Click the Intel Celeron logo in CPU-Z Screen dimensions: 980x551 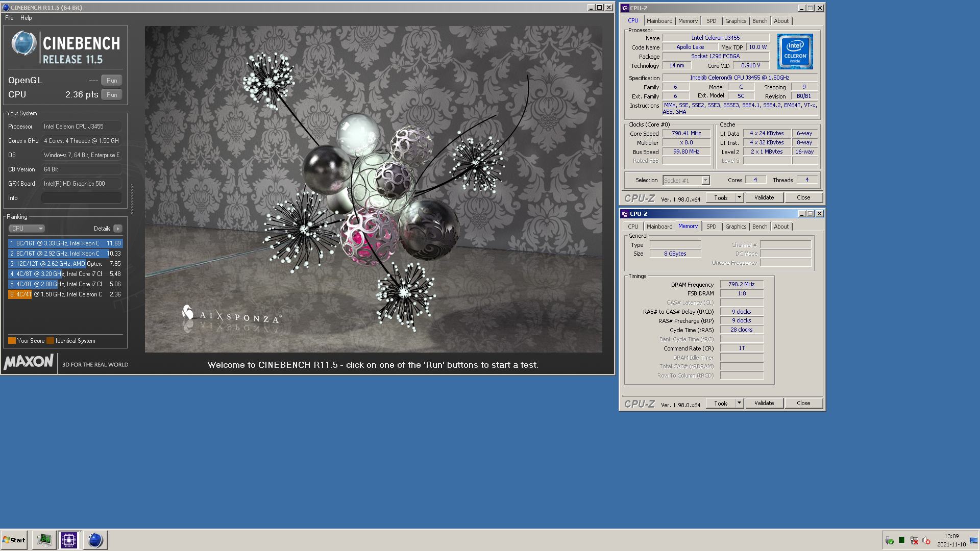click(x=795, y=52)
